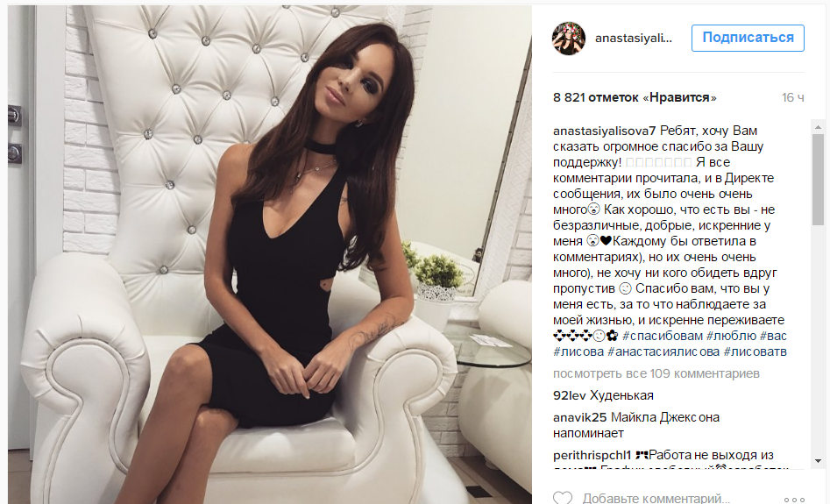This screenshot has height=504, width=830.
Task: Open the three-dot more options menu
Action: tap(794, 500)
